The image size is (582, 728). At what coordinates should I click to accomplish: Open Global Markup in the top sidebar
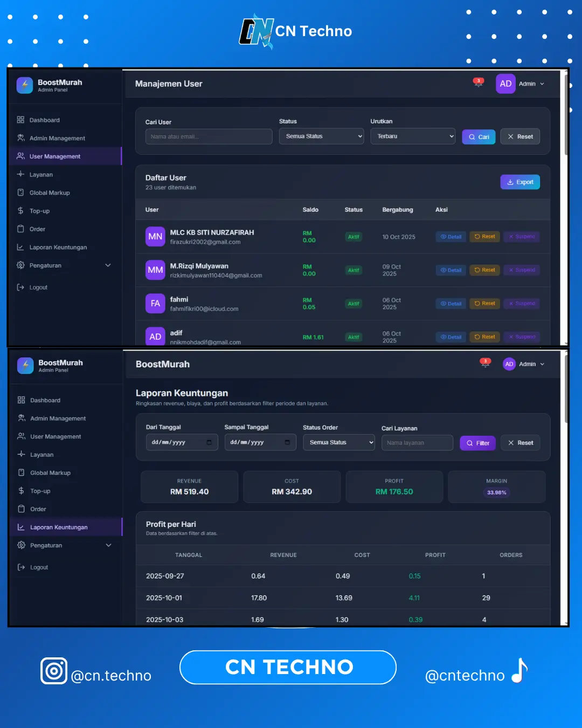tap(50, 193)
